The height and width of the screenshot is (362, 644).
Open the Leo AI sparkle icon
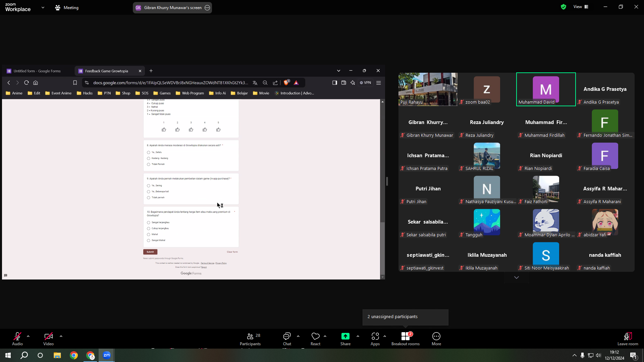pyautogui.click(x=353, y=83)
